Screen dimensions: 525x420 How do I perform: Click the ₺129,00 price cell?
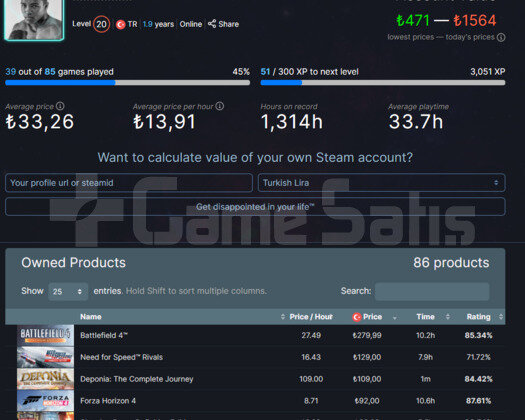(367, 357)
